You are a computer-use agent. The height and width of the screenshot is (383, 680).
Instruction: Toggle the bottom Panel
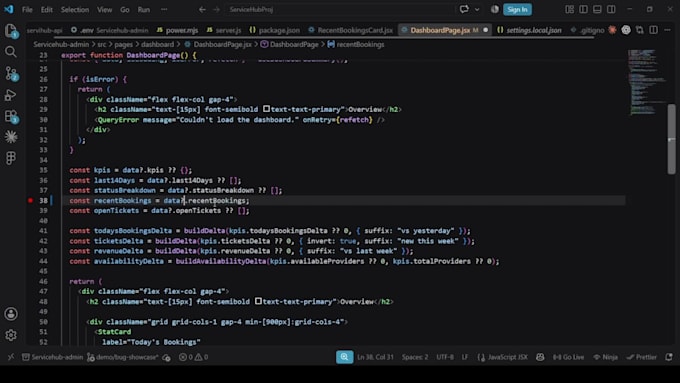(597, 9)
